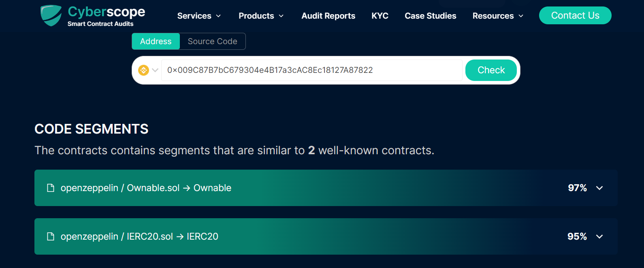Expand the Ownable.sol 97% segment chevron
This screenshot has width=644, height=268.
(599, 188)
